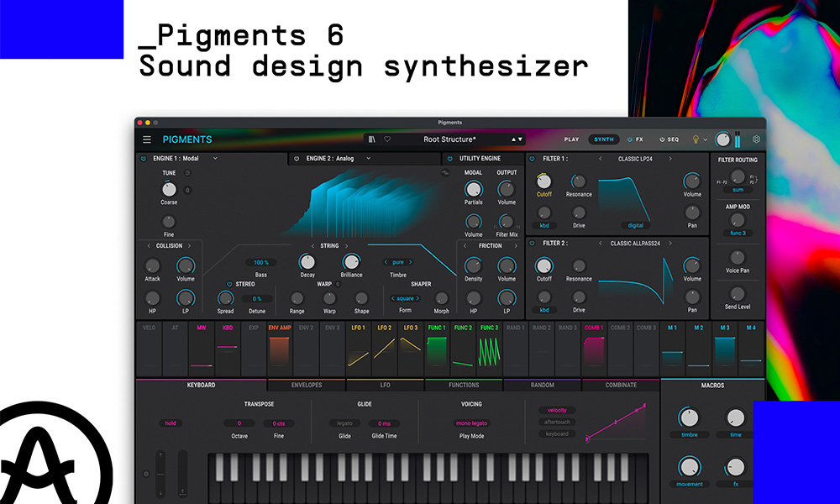This screenshot has height=504, width=840.
Task: Click the RAND 1 modulation source slot
Action: [x=515, y=349]
